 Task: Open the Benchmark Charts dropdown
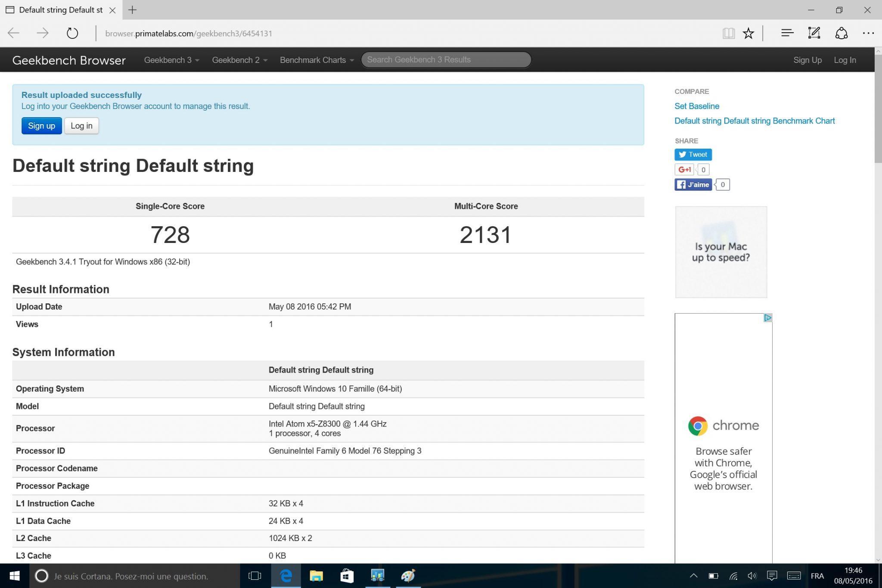[x=317, y=60]
